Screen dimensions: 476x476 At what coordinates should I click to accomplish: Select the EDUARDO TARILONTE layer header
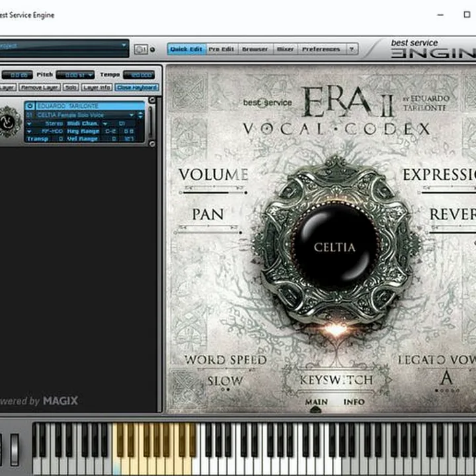click(90, 106)
